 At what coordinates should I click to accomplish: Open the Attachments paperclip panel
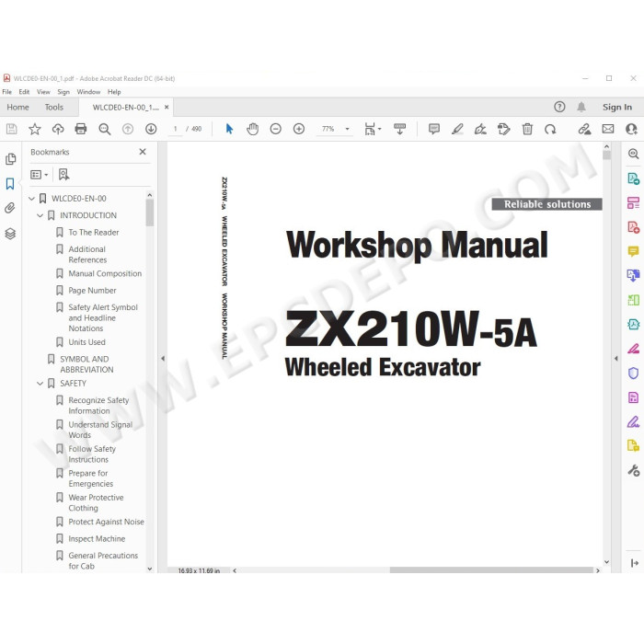point(10,208)
